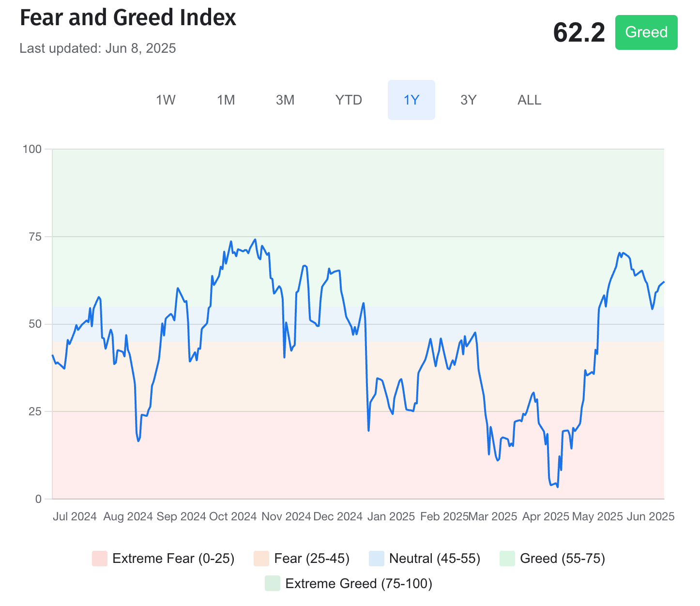
Task: Show ALL historical data
Action: pyautogui.click(x=528, y=100)
